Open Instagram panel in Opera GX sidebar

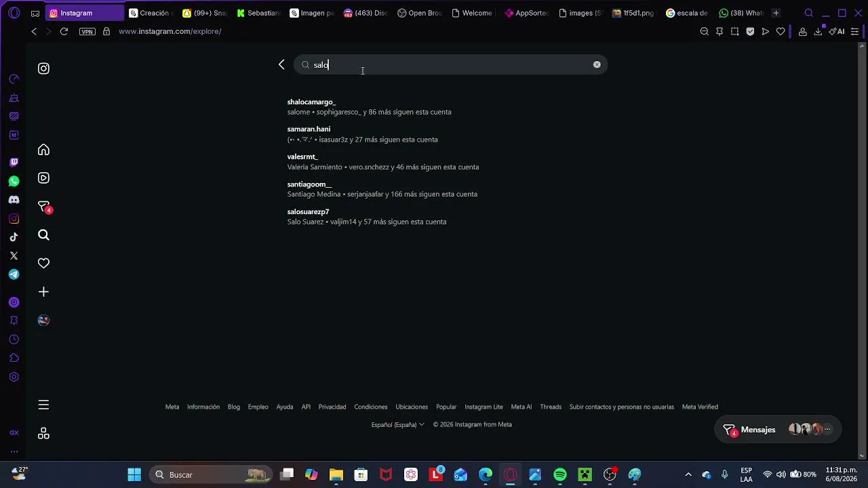click(x=14, y=219)
